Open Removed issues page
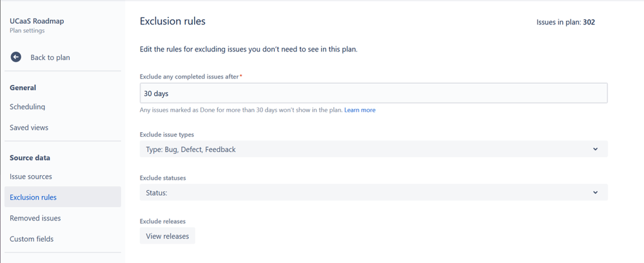 (x=35, y=219)
